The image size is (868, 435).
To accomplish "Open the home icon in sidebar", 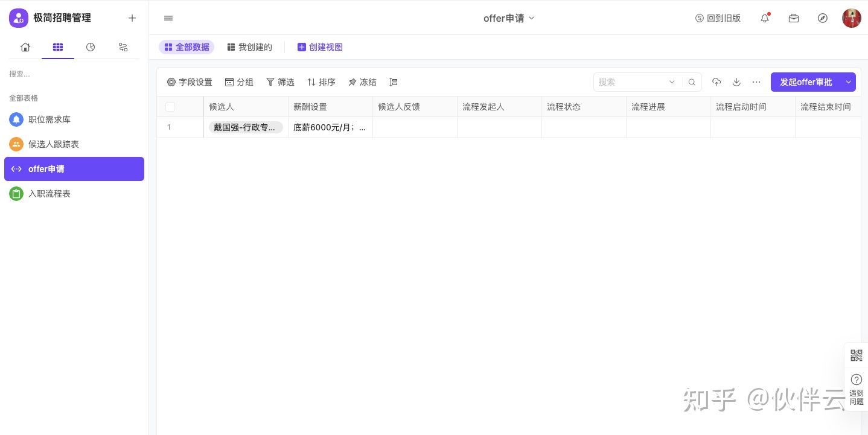I will pyautogui.click(x=25, y=47).
